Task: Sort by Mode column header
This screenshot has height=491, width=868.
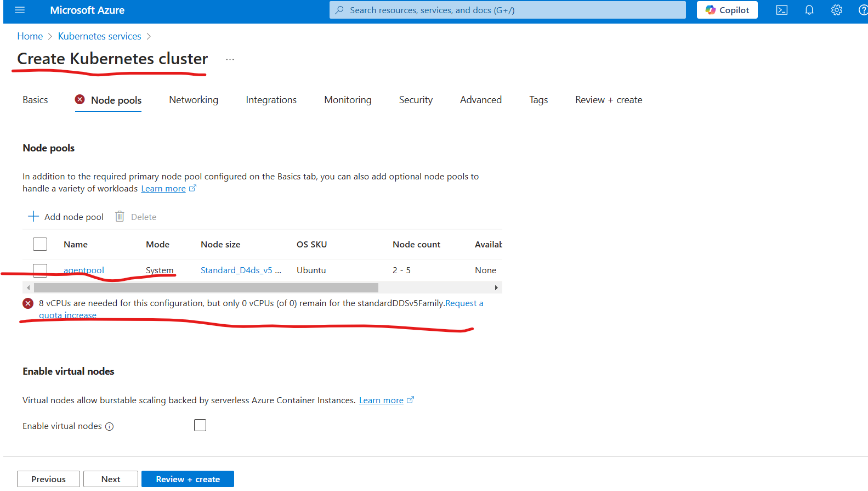Action: [x=157, y=245]
